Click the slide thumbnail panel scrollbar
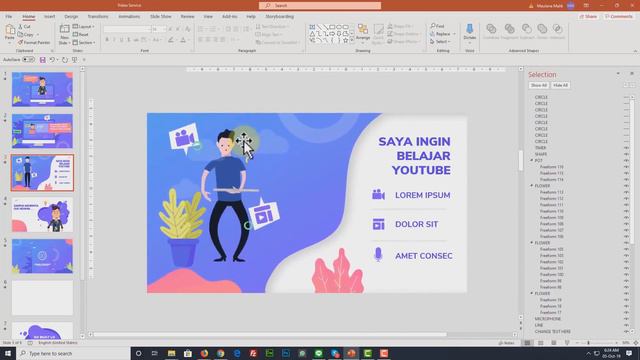 (82, 176)
